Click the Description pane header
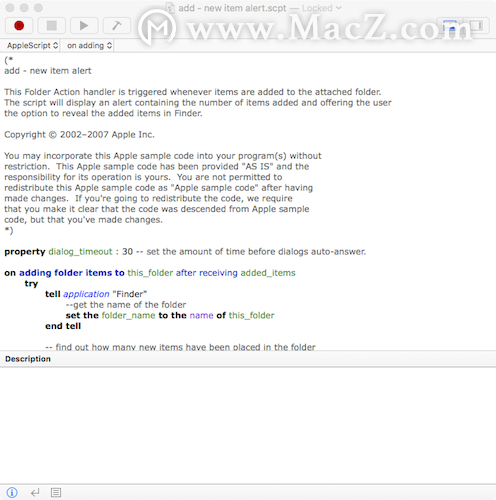The height and width of the screenshot is (500, 496). pyautogui.click(x=248, y=359)
